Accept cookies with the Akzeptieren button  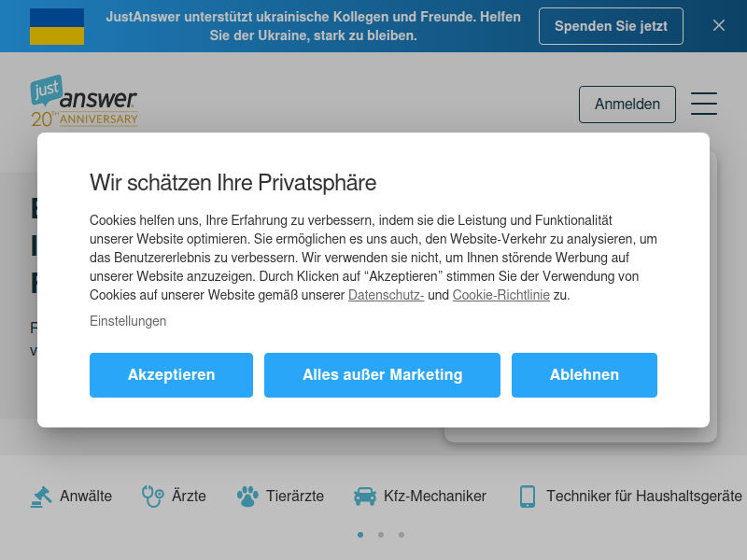pyautogui.click(x=171, y=375)
